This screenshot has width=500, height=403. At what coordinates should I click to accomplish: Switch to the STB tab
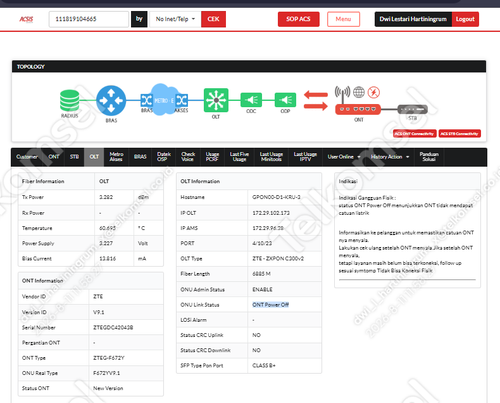tap(74, 157)
